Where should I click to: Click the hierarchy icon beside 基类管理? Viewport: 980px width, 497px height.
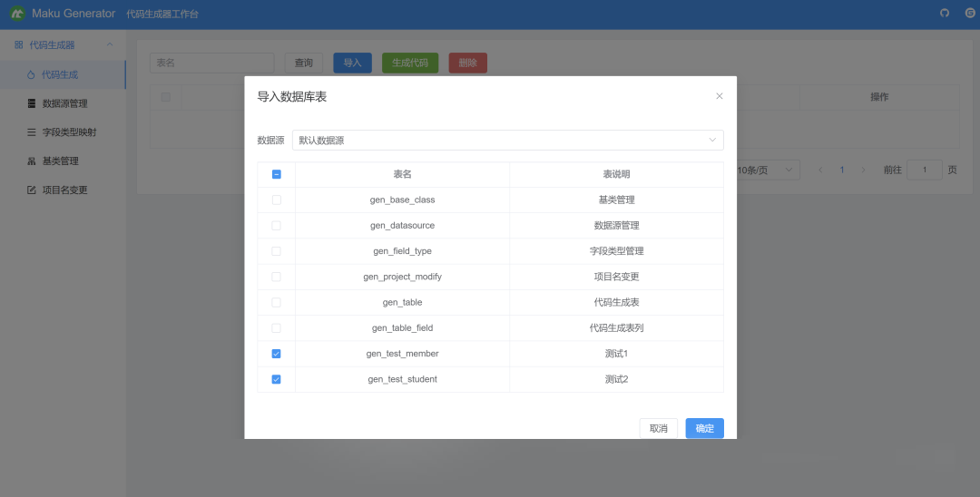[32, 161]
